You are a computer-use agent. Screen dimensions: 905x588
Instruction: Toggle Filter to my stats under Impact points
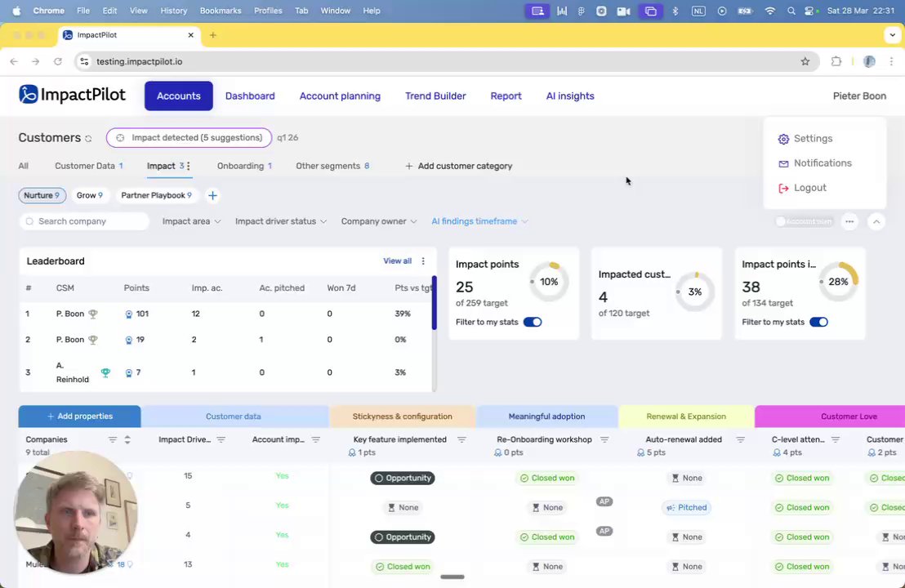[533, 322]
